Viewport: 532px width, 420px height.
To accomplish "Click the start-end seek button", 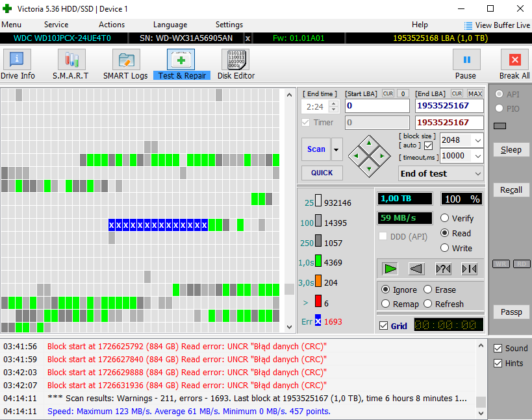I will (470, 269).
